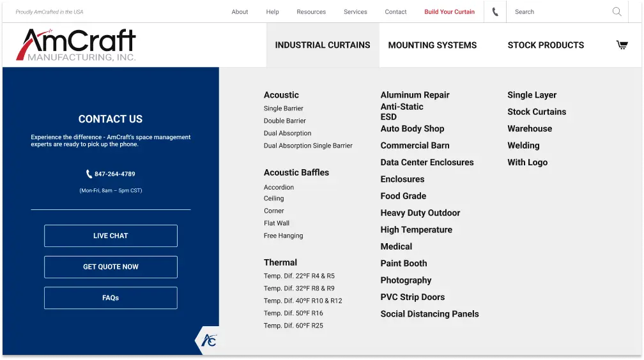The width and height of the screenshot is (644, 360).
Task: Open Data Center Enclosures link
Action: [x=427, y=162]
